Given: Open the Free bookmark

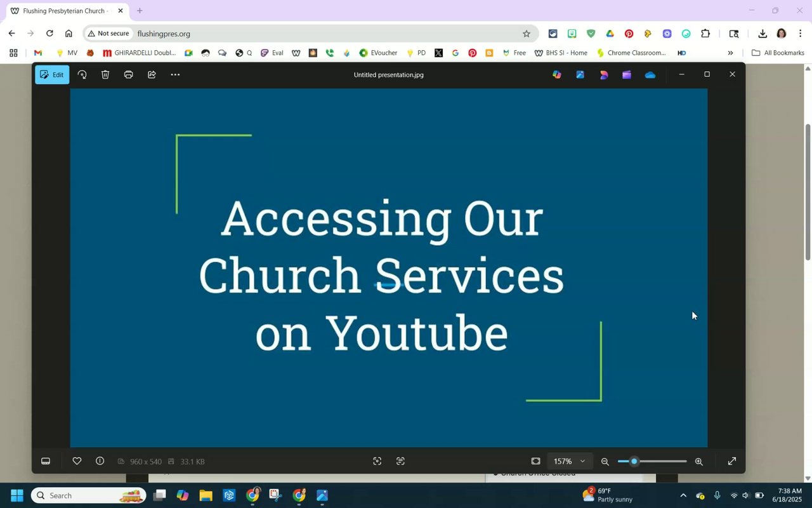Looking at the screenshot, I should point(514,53).
